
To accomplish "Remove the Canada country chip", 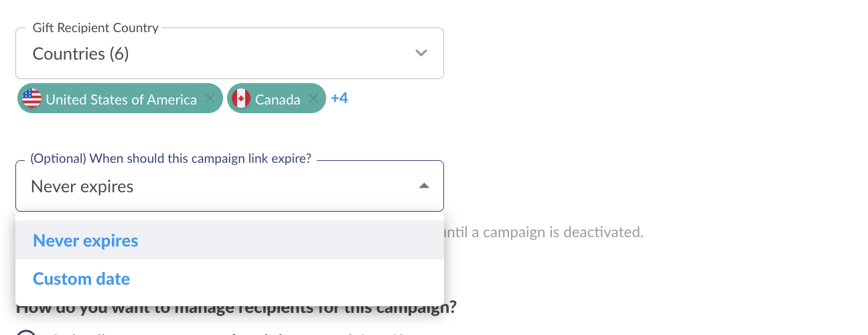I will [x=313, y=99].
